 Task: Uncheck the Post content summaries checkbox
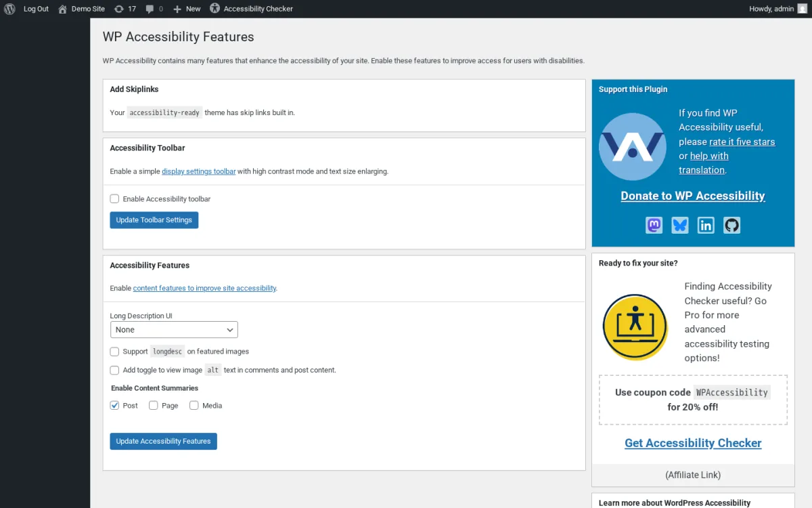click(114, 405)
